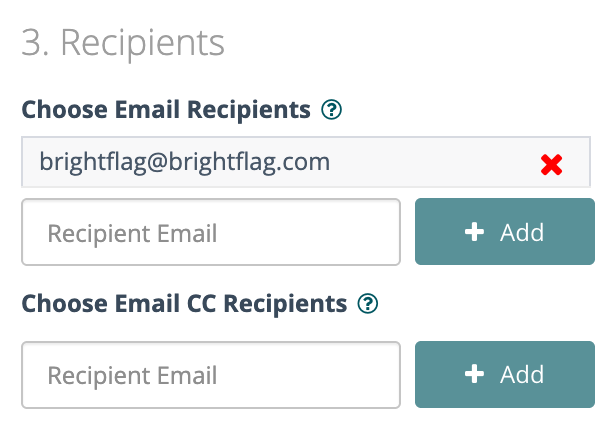Remove brightflag@brightflag.com using the red X
Screen dimensions: 612x438
point(551,165)
